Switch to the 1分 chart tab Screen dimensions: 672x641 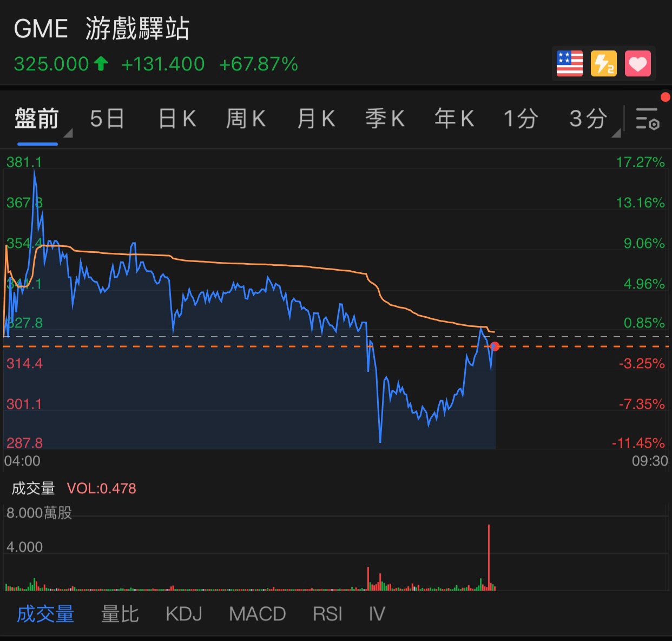click(521, 119)
